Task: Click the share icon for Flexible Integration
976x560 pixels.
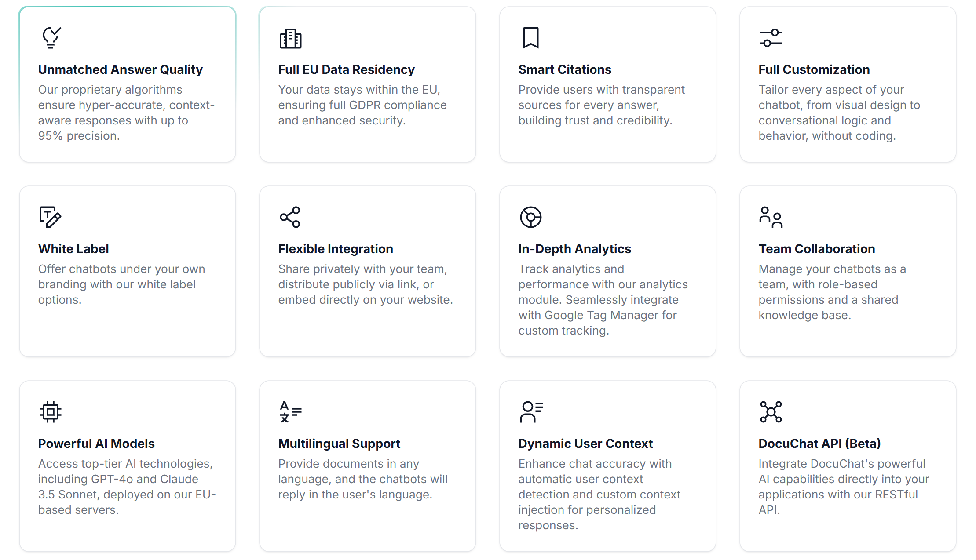Action: tap(290, 217)
